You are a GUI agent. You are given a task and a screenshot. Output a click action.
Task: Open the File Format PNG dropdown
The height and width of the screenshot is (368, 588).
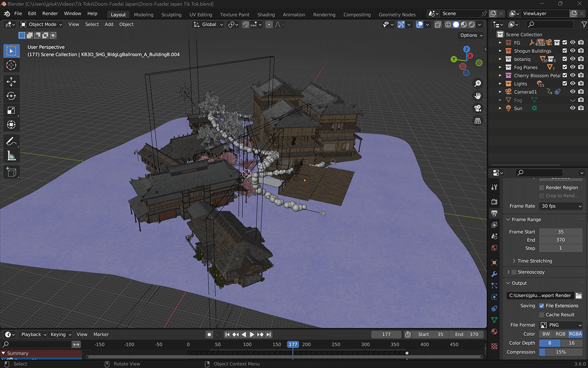click(560, 325)
